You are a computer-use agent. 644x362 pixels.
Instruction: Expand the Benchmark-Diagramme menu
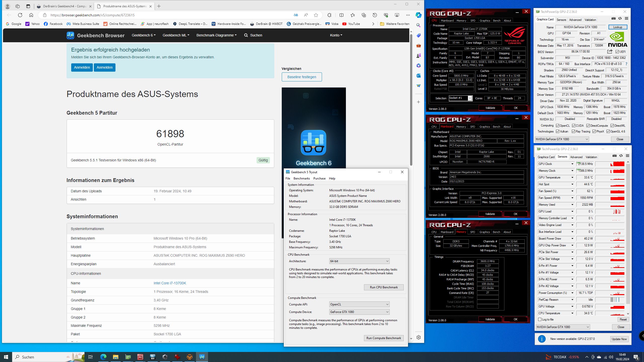pos(216,35)
